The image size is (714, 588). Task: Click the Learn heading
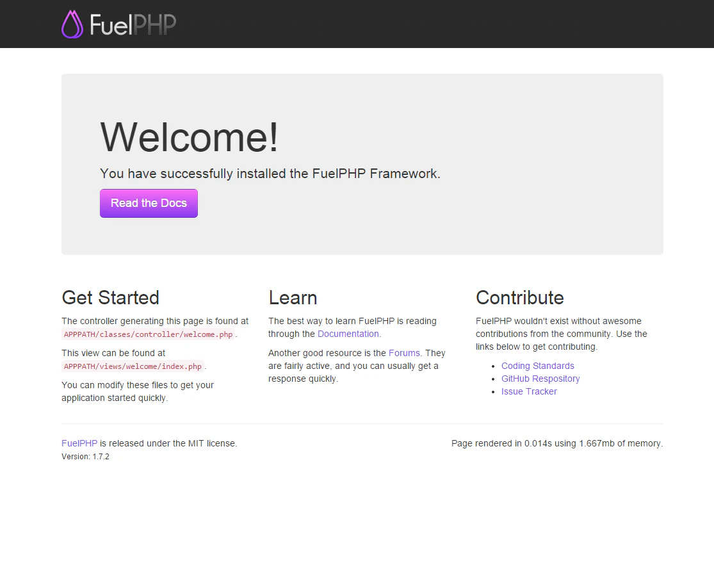(x=293, y=297)
